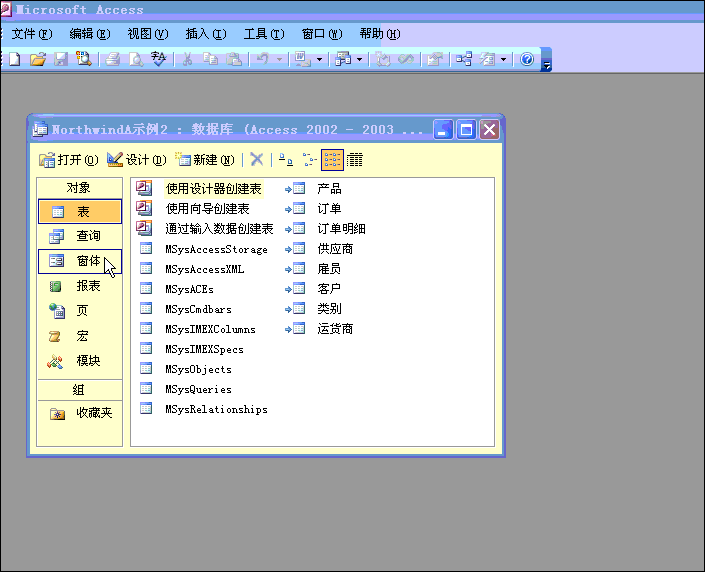This screenshot has height=572, width=705.
Task: Expand the New Object dropdown arrow
Action: 503,59
